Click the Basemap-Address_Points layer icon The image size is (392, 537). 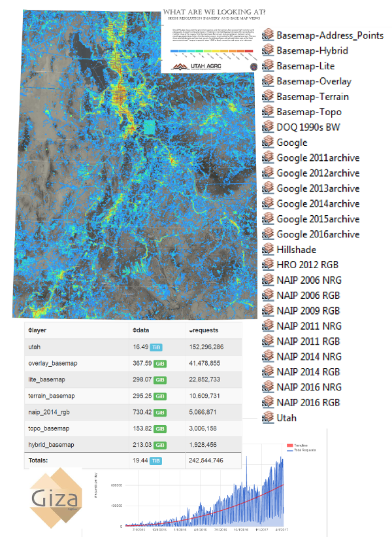pos(268,35)
